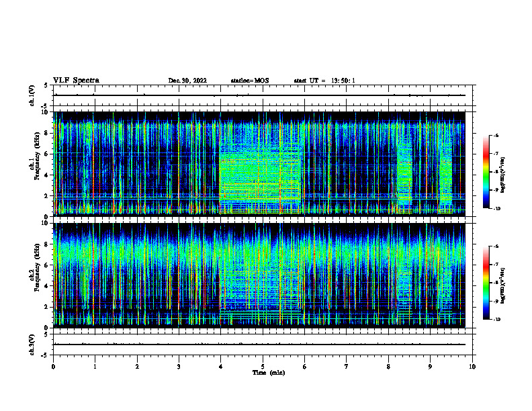The height and width of the screenshot is (411, 532).
Task: Click the ch.1 frequency axis '4' tick
Action: coord(46,175)
